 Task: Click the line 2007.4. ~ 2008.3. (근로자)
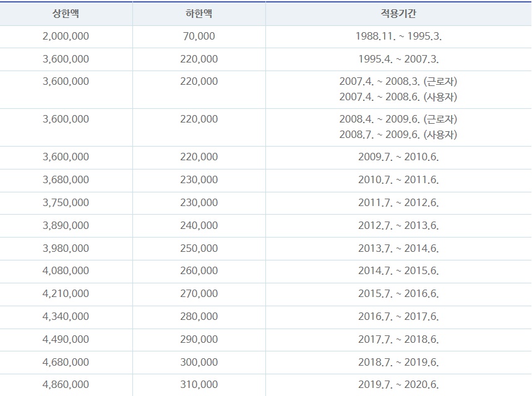[398, 82]
